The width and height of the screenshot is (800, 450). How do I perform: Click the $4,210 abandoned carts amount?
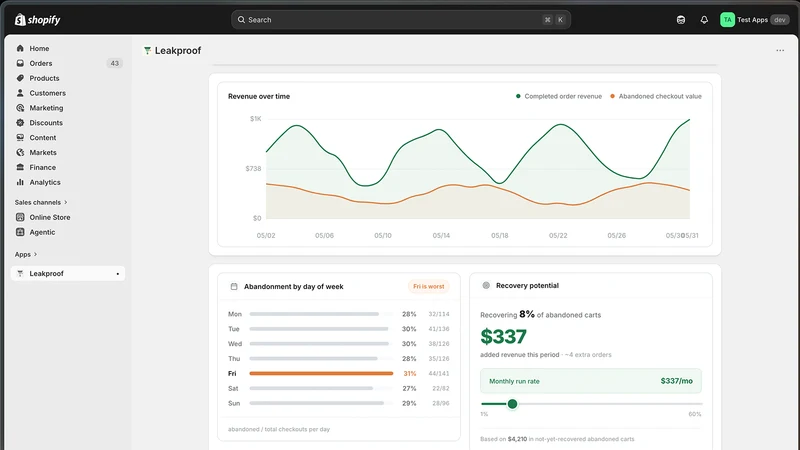[517, 439]
